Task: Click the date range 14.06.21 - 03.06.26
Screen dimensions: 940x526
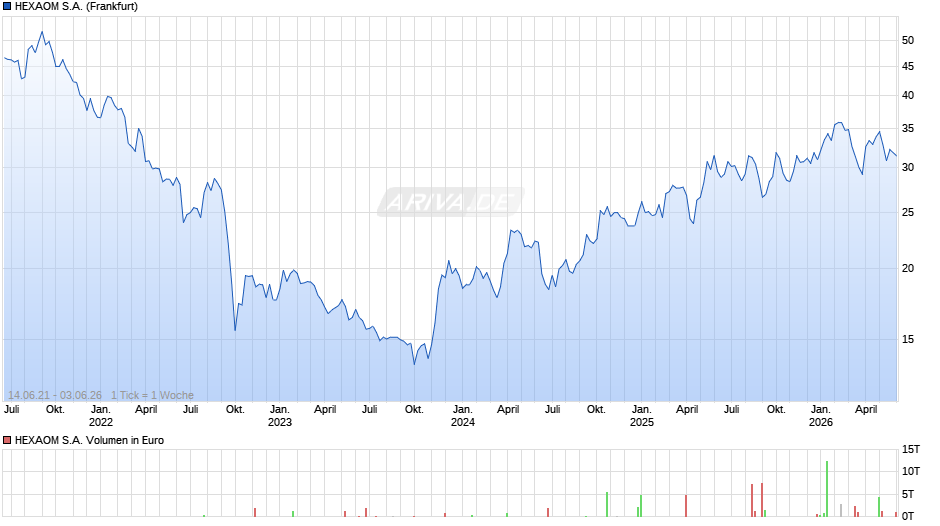Action: click(55, 395)
